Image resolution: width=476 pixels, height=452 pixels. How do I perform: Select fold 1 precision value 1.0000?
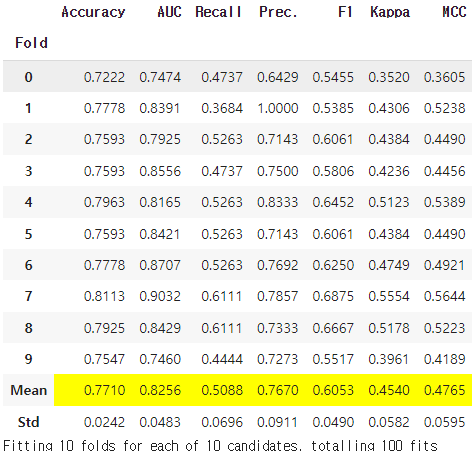[278, 108]
